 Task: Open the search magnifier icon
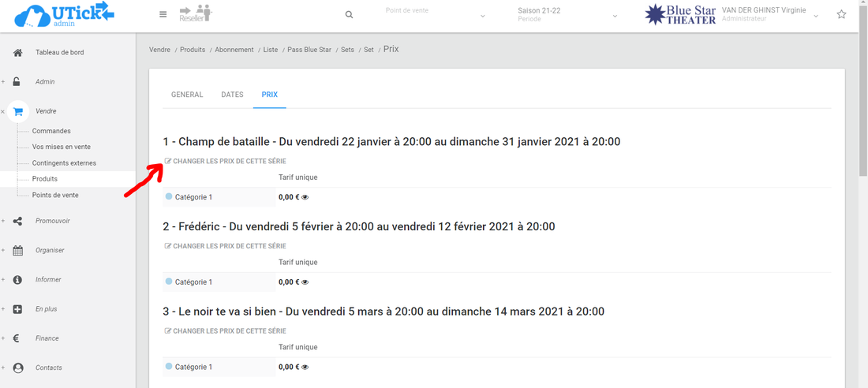point(349,15)
